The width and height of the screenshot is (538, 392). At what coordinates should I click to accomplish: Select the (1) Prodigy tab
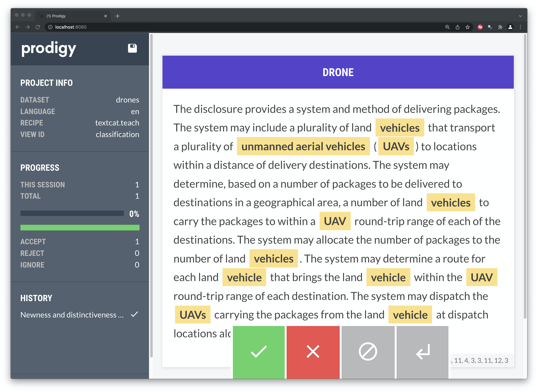point(73,16)
